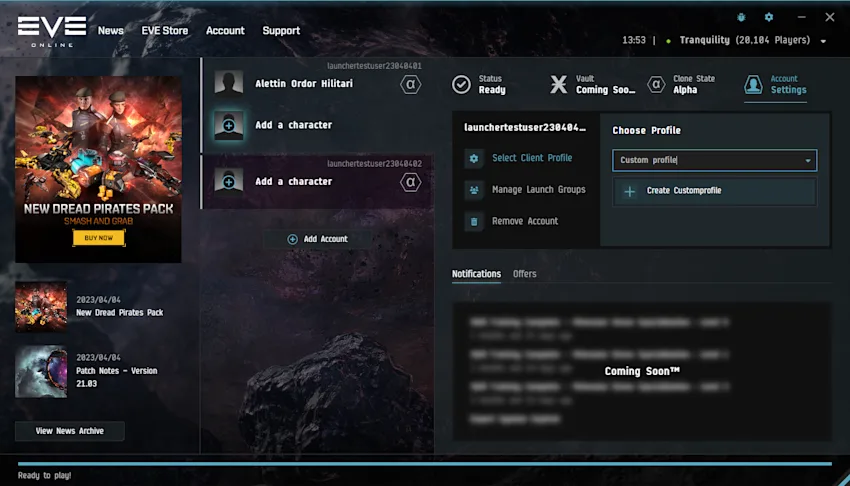Click the Status Ready checkmark icon
The height and width of the screenshot is (486, 850).
461,85
